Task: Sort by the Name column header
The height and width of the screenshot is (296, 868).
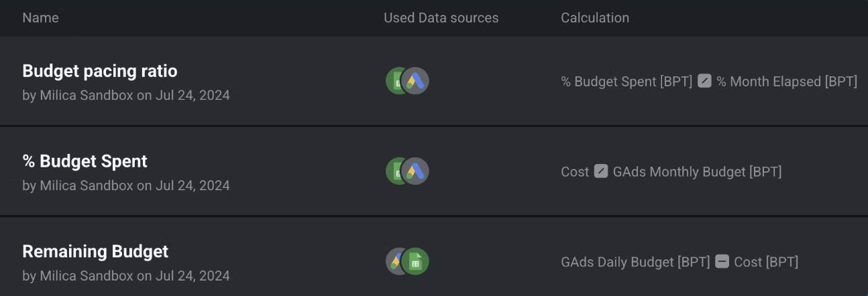Action: (x=40, y=18)
